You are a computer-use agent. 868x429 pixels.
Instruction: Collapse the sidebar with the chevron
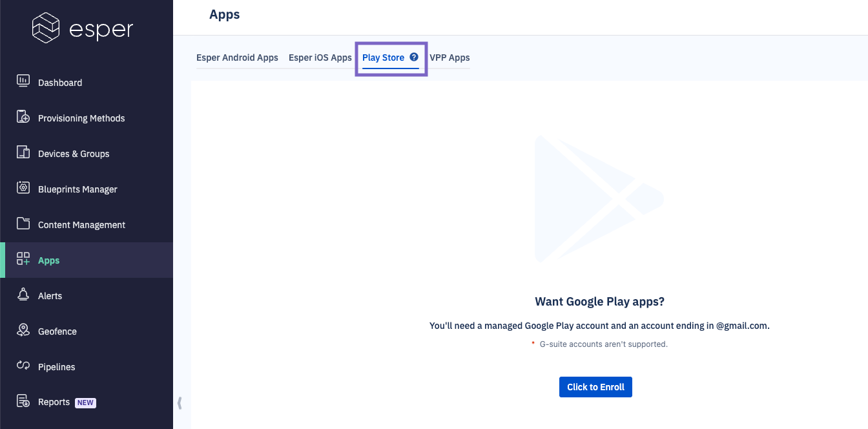pos(180,402)
